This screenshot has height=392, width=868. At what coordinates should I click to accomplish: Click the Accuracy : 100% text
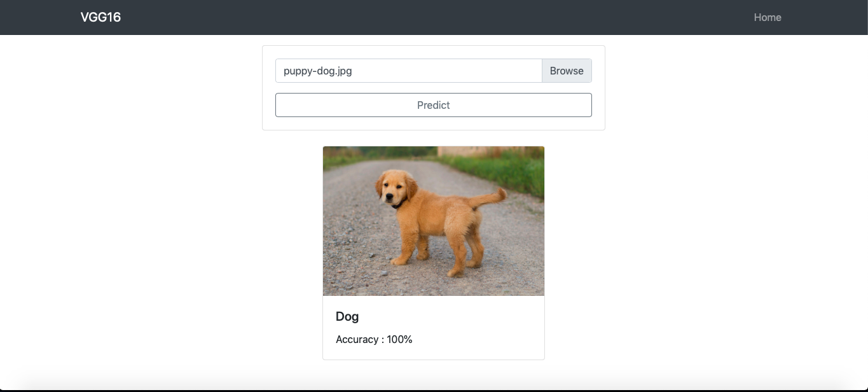(x=374, y=339)
